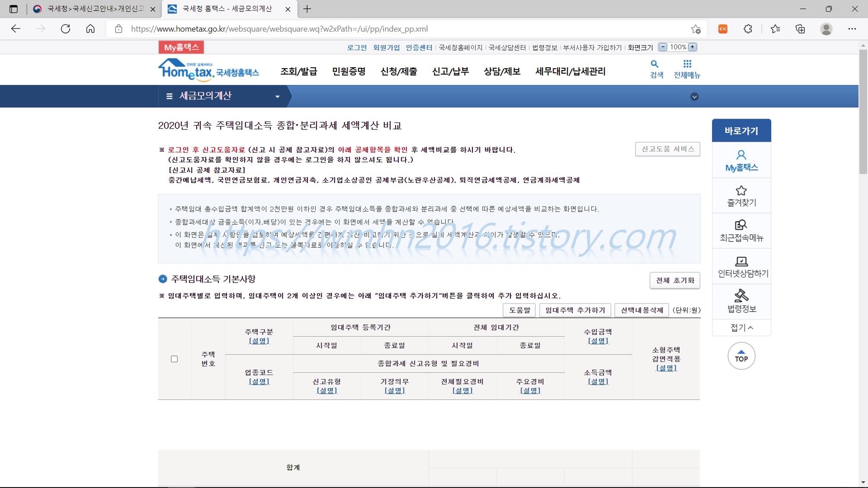
Task: Open 설명 link under 소형주택 감면적용
Action: point(666,368)
